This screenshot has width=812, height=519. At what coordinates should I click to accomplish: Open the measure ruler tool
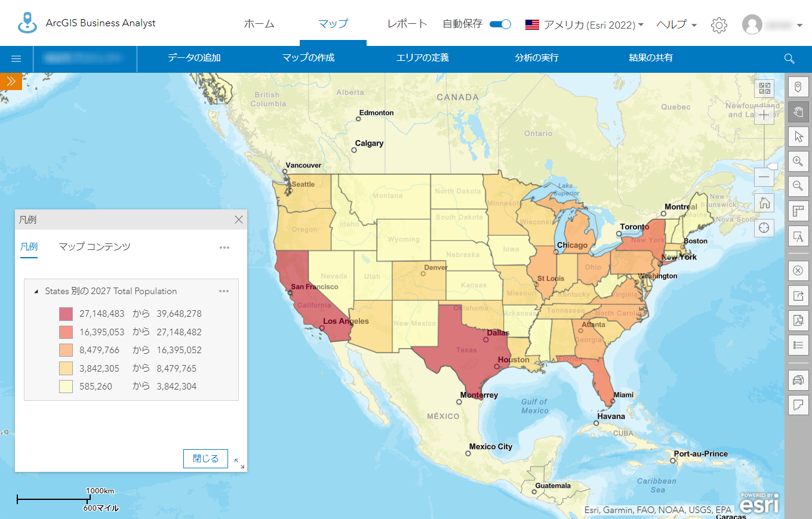(x=798, y=211)
